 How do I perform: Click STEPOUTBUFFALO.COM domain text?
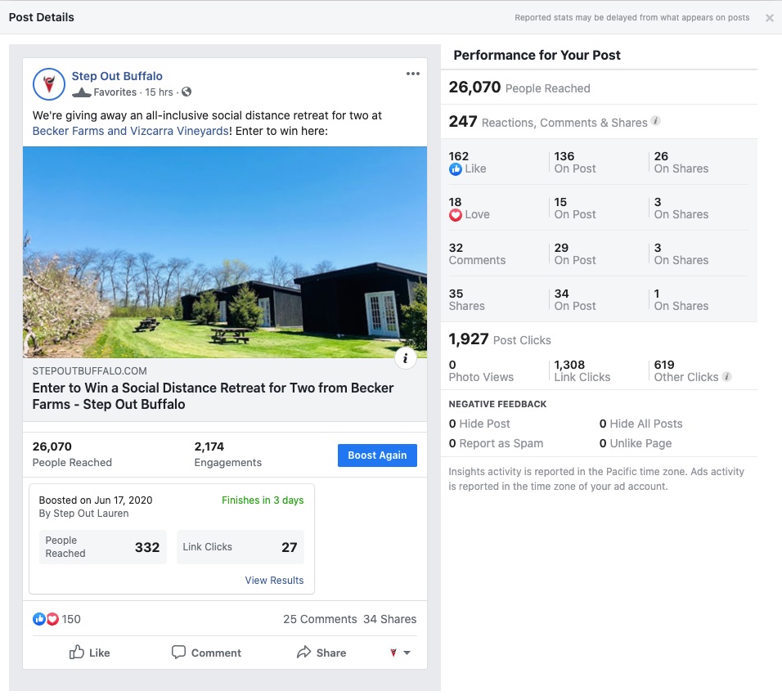[x=90, y=370]
